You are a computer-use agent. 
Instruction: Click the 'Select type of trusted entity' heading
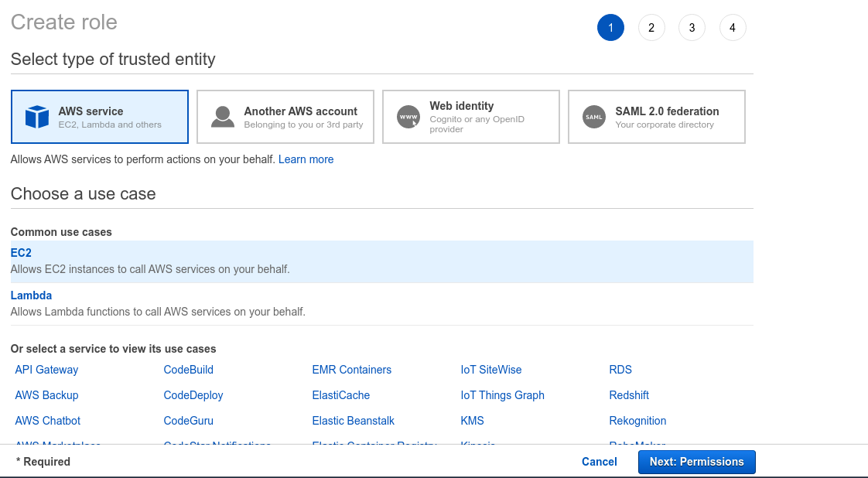click(x=113, y=60)
